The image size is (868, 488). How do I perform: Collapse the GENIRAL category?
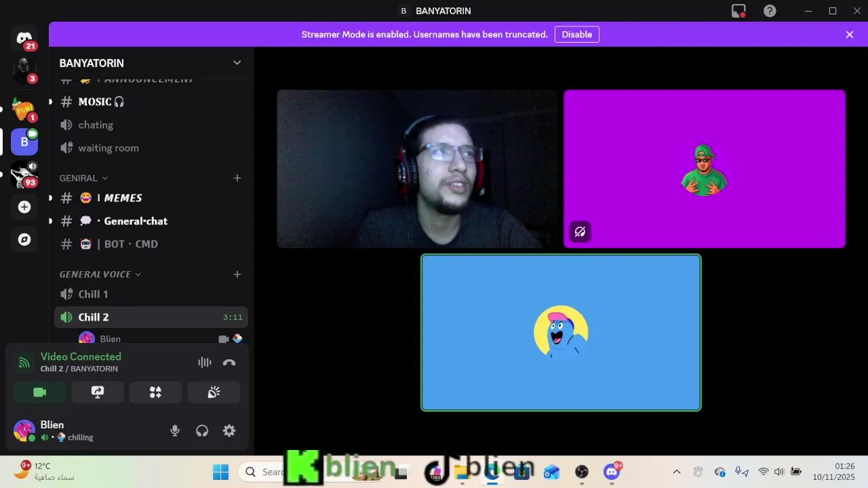tap(83, 178)
